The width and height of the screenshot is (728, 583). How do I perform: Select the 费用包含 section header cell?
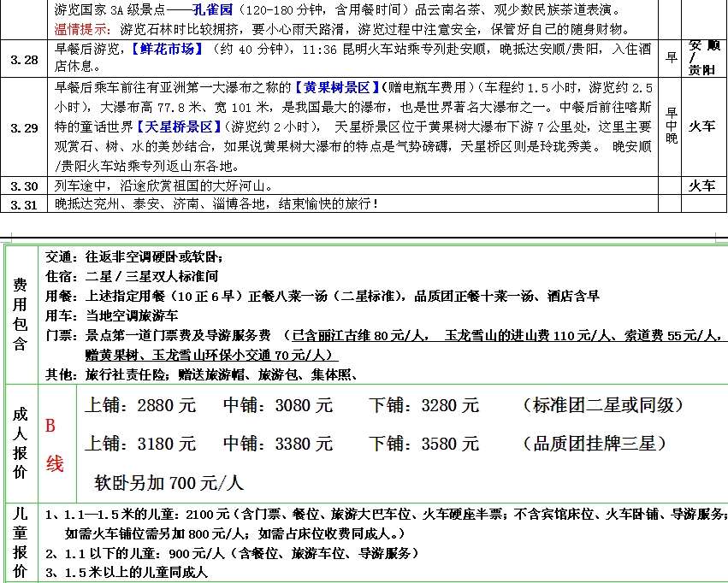pos(20,313)
